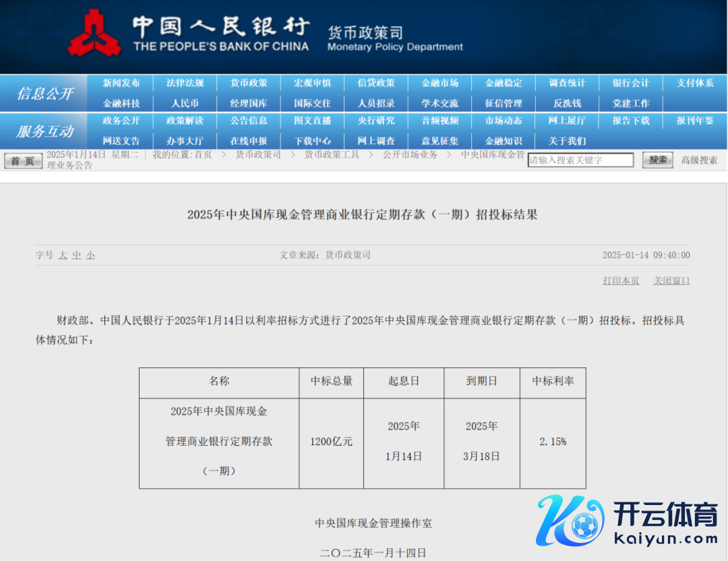
Task: Click 打印本页 to print the page
Action: [x=621, y=280]
